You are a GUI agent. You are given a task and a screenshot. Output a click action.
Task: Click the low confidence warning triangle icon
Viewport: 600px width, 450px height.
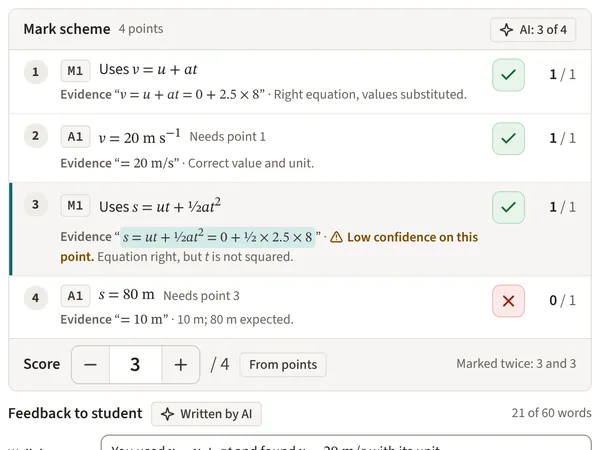(336, 237)
